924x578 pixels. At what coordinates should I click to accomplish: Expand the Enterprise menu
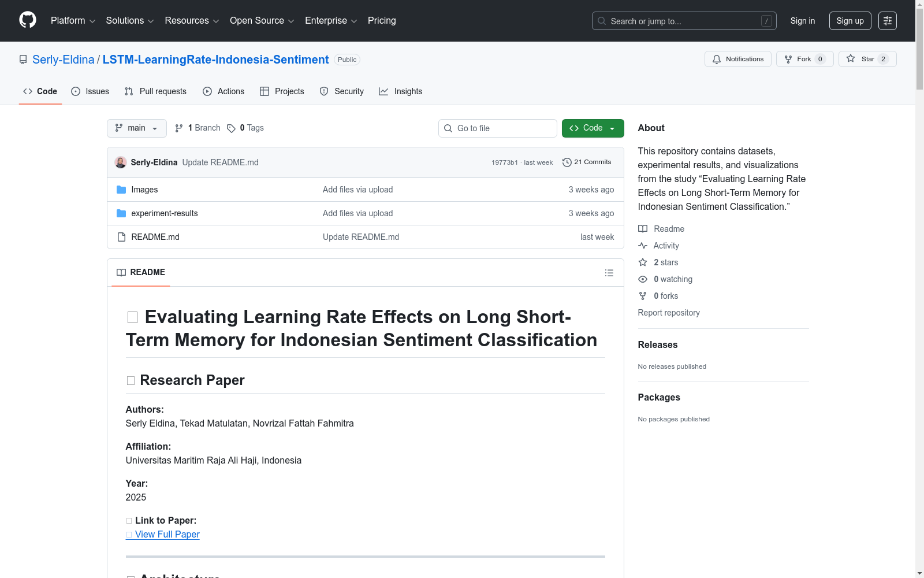[331, 21]
